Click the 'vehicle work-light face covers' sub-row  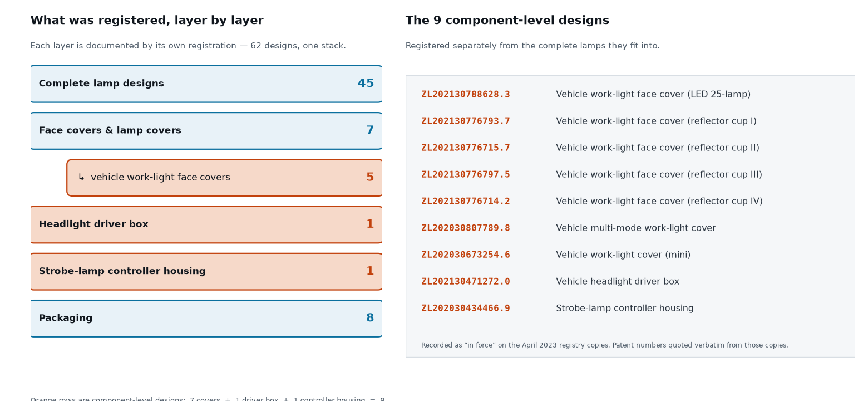225,178
